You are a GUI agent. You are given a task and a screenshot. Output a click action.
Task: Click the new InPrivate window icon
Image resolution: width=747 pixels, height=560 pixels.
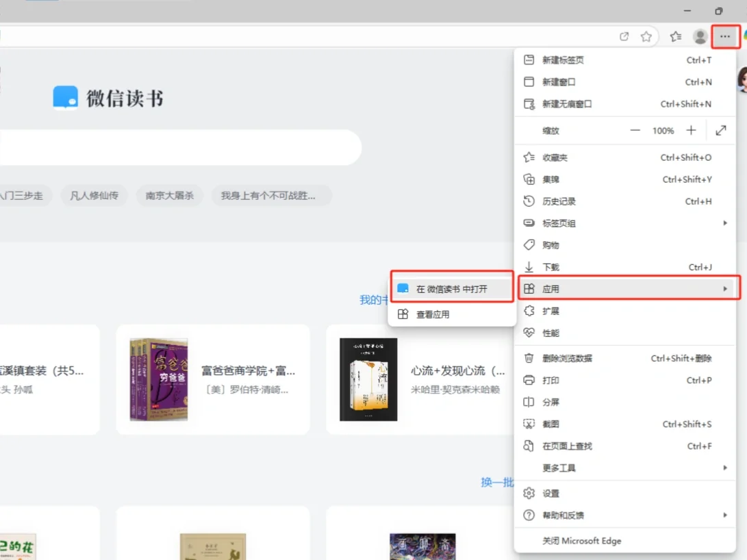point(529,104)
